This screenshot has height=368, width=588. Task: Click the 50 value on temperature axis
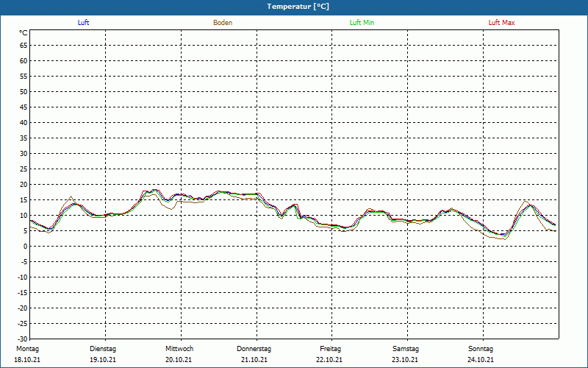point(24,91)
